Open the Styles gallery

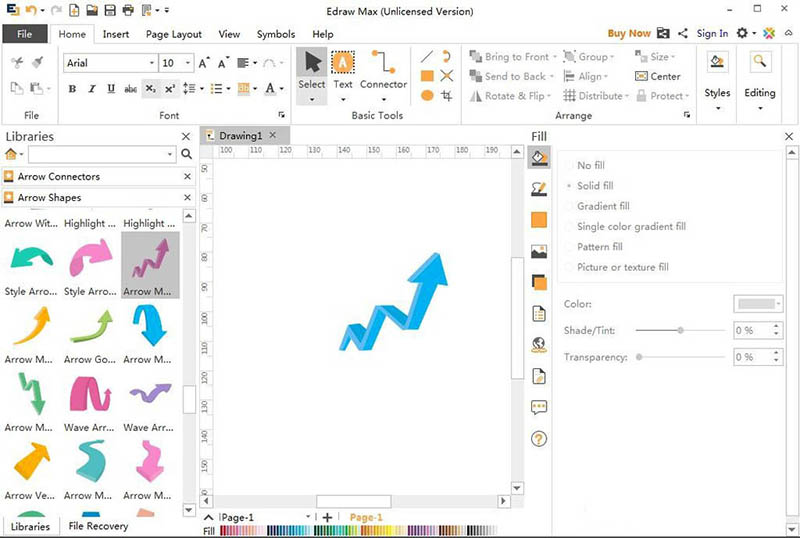(x=717, y=76)
